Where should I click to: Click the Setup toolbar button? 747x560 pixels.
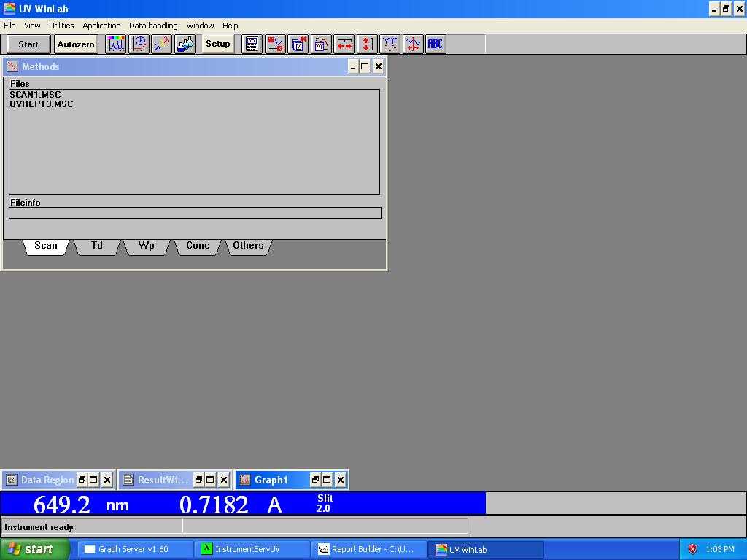[x=217, y=44]
